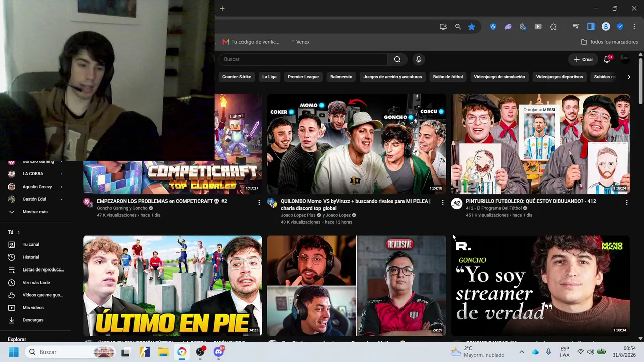Open the 412 channel avatar
Viewport: 644px width, 362px height.
(x=457, y=203)
